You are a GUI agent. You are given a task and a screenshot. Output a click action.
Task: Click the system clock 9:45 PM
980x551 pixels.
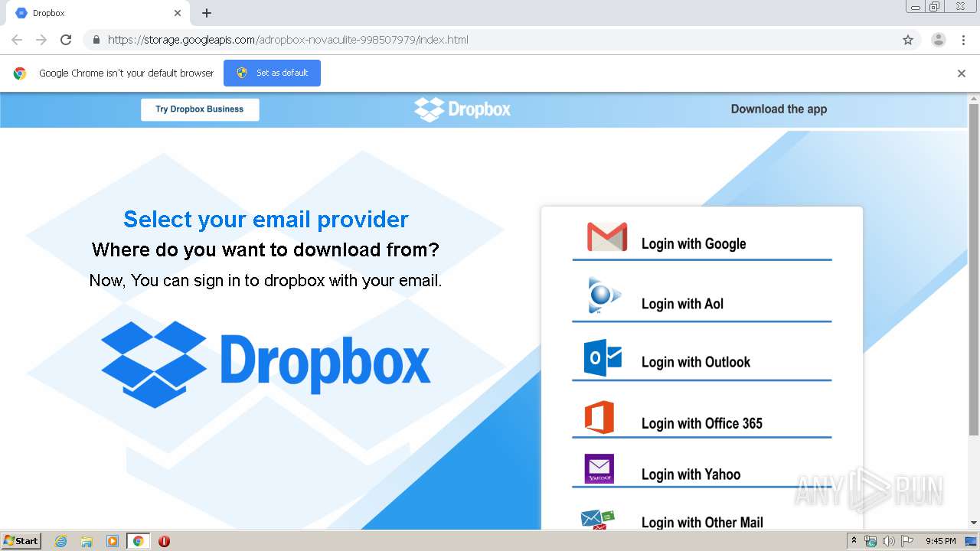click(x=941, y=541)
